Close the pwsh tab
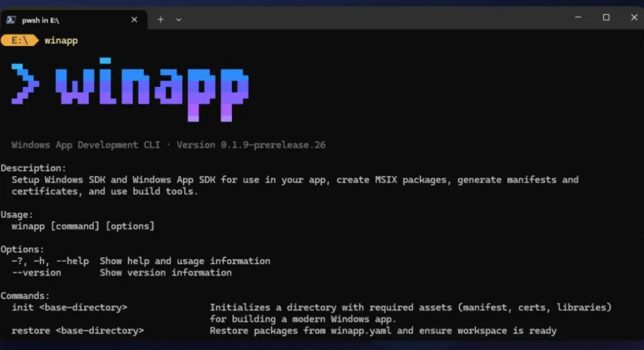 pos(134,20)
